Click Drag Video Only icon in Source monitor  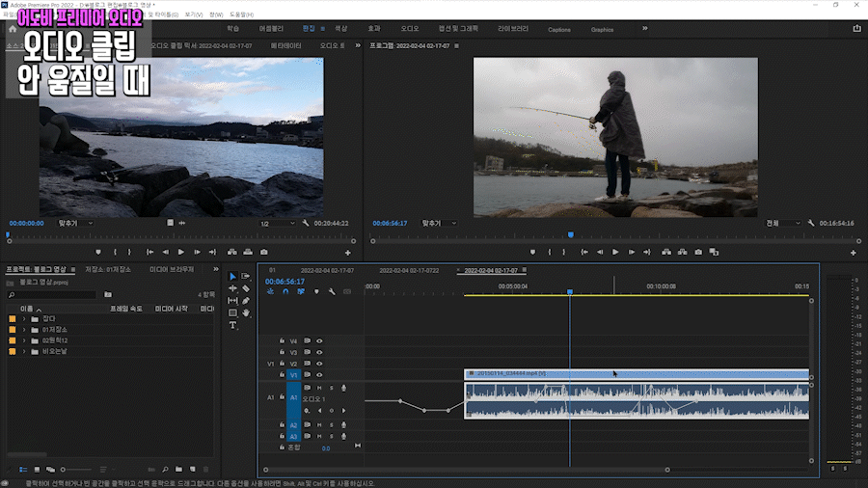point(170,223)
